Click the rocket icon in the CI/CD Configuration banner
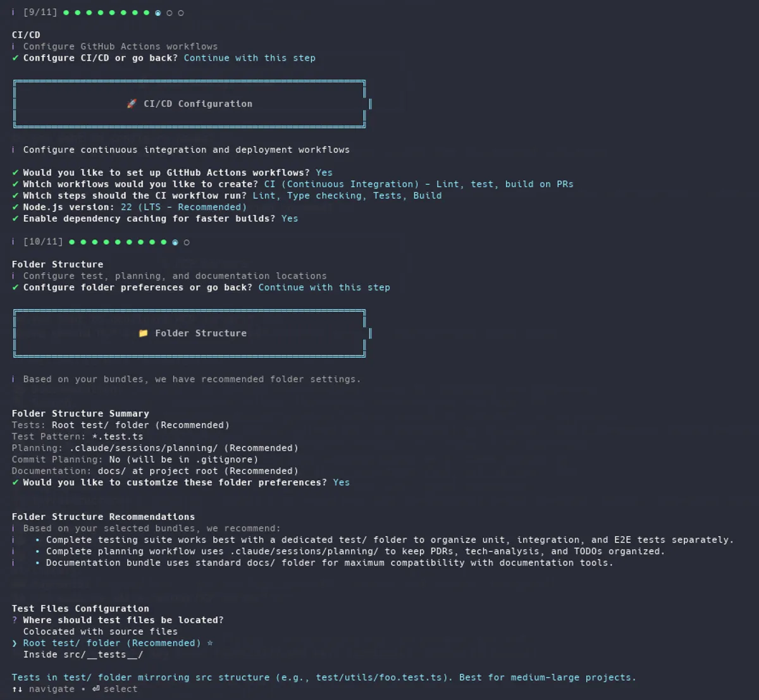759x700 pixels. pyautogui.click(x=133, y=103)
